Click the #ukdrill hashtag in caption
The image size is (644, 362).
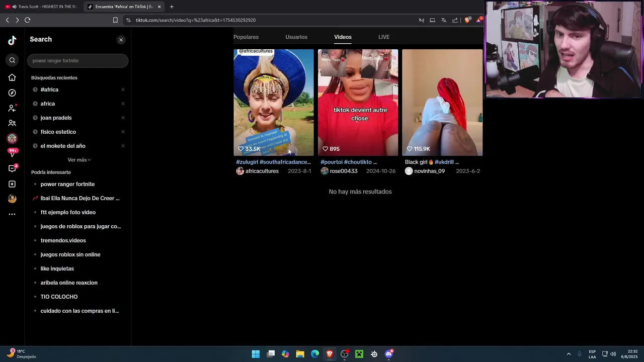click(x=444, y=162)
